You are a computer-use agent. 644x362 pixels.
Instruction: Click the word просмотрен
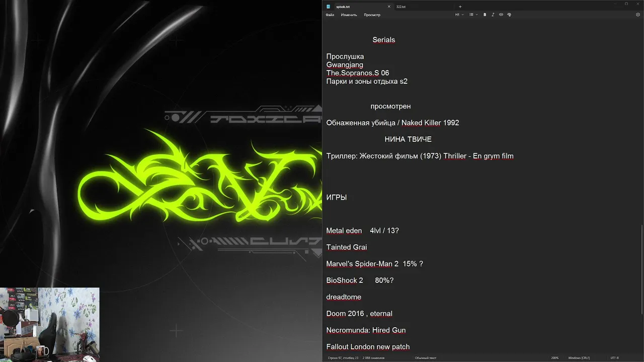pos(390,106)
